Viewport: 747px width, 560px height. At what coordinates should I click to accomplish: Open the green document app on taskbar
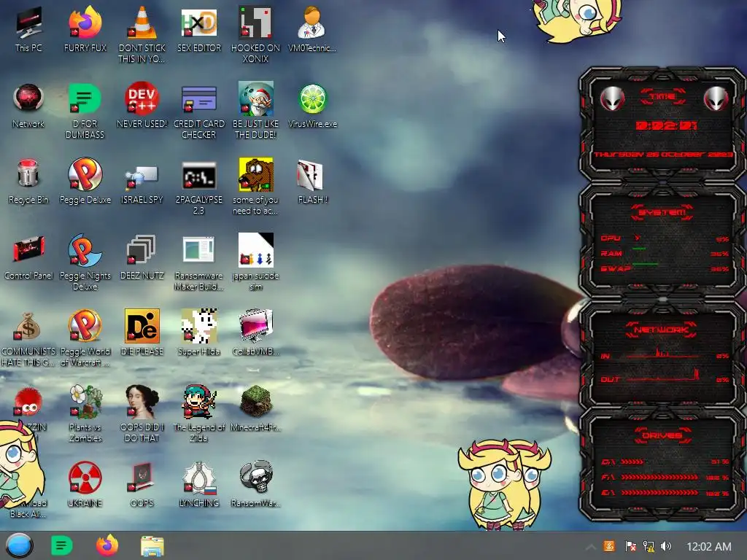[x=61, y=545]
